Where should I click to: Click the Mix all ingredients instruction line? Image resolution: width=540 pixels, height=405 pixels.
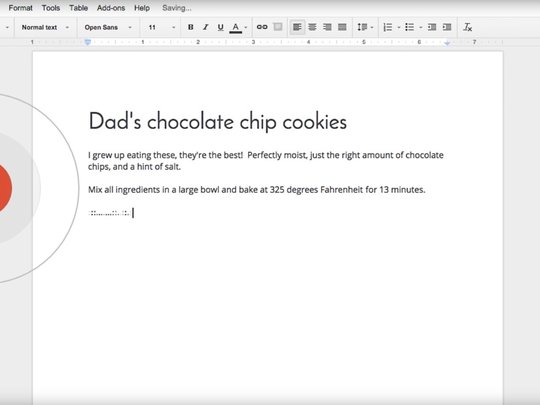click(257, 189)
